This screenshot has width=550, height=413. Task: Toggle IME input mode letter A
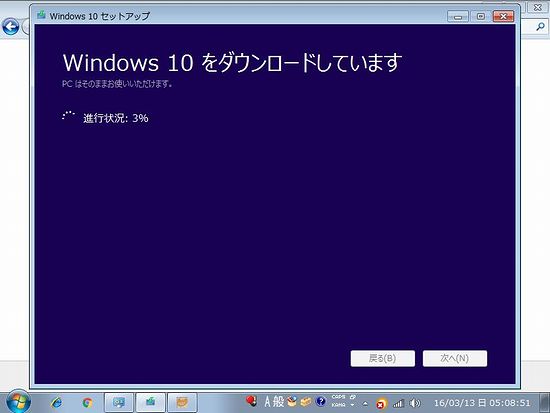pos(268,401)
